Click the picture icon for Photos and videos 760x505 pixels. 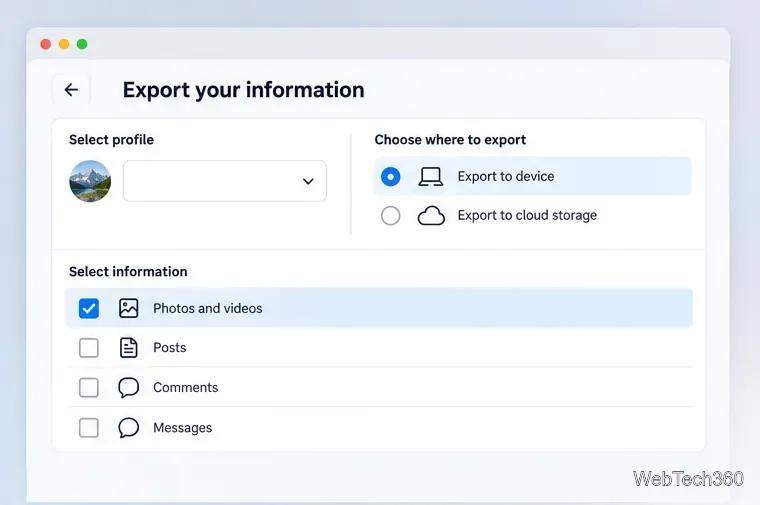click(x=128, y=308)
